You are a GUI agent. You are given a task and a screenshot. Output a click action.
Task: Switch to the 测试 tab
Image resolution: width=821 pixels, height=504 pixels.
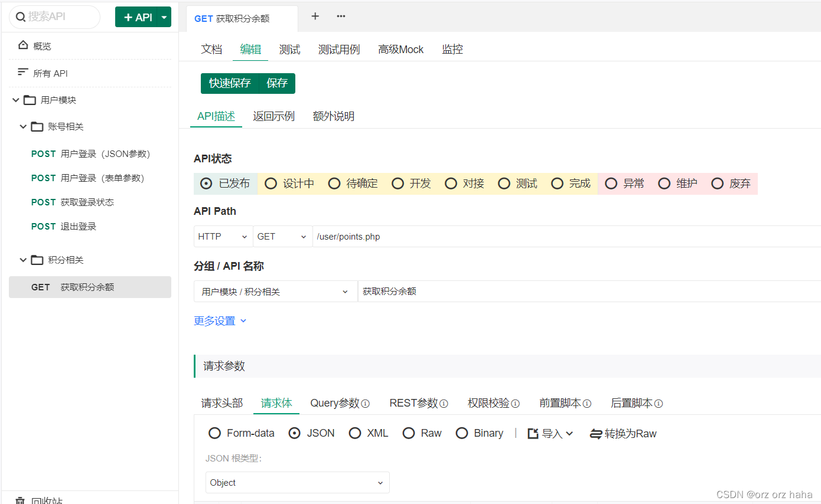click(289, 50)
